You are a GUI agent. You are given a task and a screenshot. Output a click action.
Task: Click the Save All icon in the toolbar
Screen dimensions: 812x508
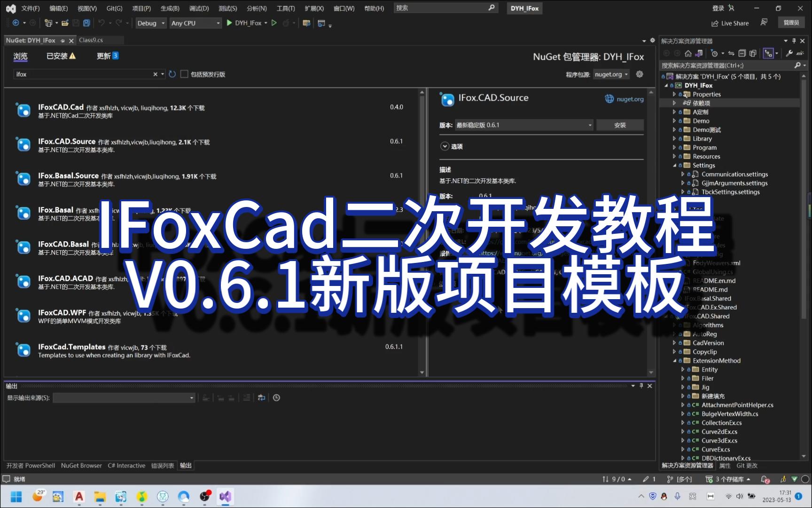(86, 23)
